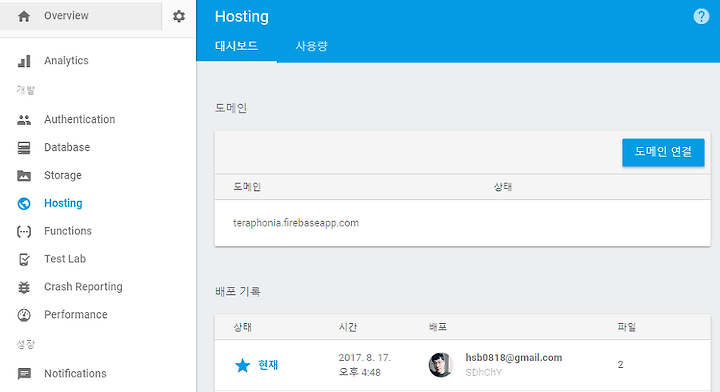Select Storage in the sidebar
This screenshot has height=392, width=720.
pyautogui.click(x=63, y=175)
